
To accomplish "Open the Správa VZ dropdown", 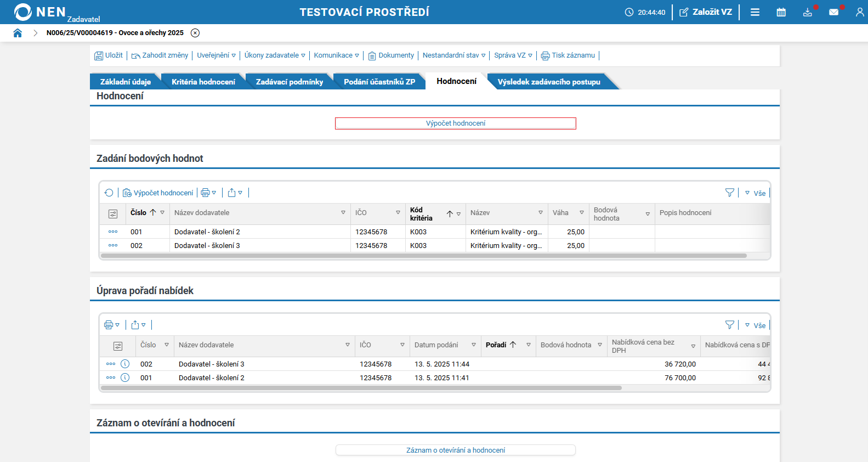I will click(x=513, y=55).
